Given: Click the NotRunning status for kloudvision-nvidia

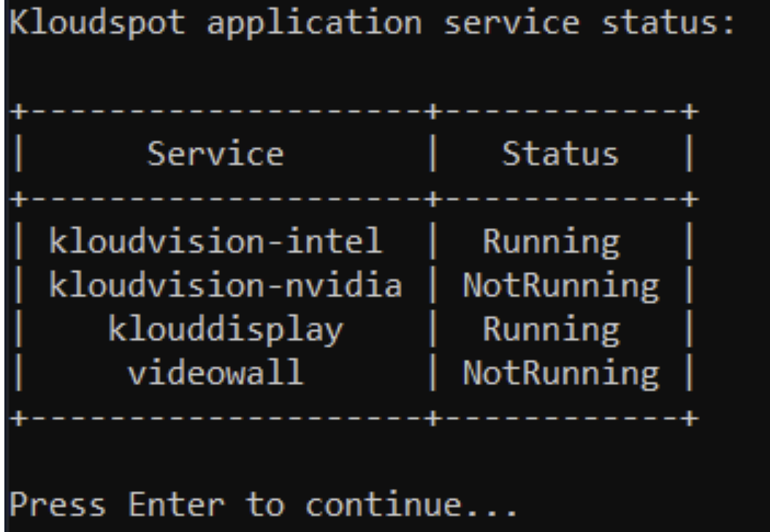Looking at the screenshot, I should 561,286.
